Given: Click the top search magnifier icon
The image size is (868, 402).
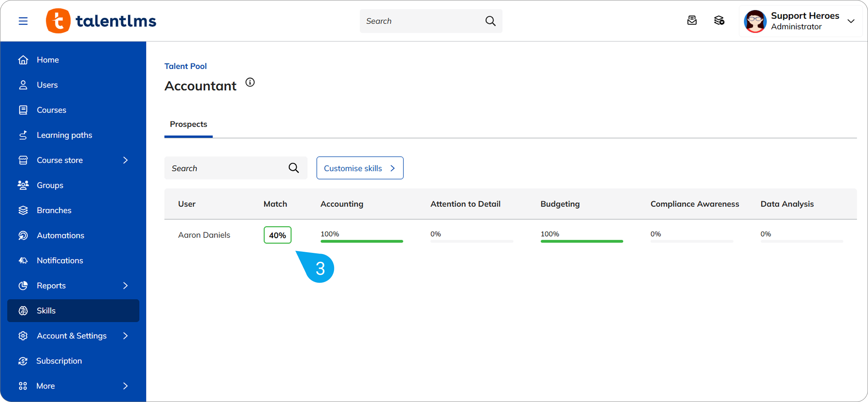Looking at the screenshot, I should (x=490, y=21).
